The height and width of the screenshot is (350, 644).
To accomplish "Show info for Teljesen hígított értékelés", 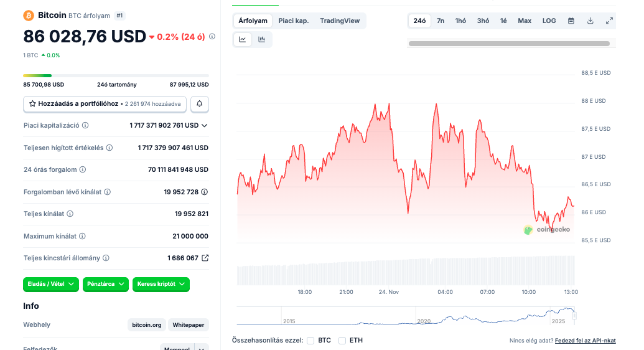I will click(x=110, y=148).
